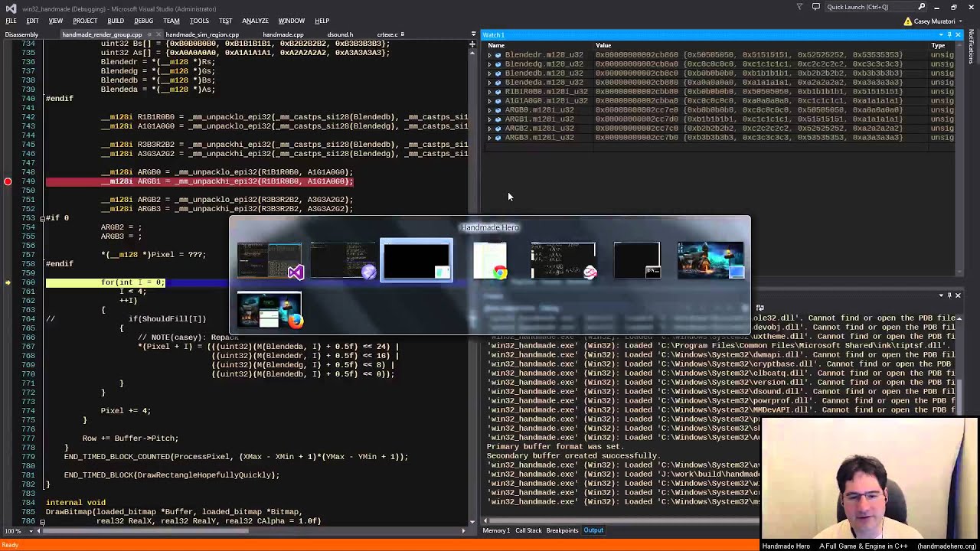Switch to the dsound.h tab
Image resolution: width=980 pixels, height=551 pixels.
[x=341, y=34]
